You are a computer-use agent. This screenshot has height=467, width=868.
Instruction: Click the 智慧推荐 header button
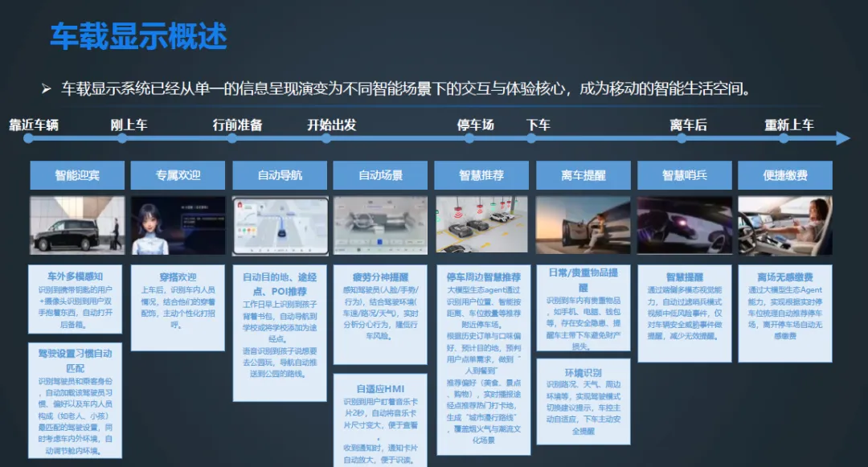pos(481,174)
